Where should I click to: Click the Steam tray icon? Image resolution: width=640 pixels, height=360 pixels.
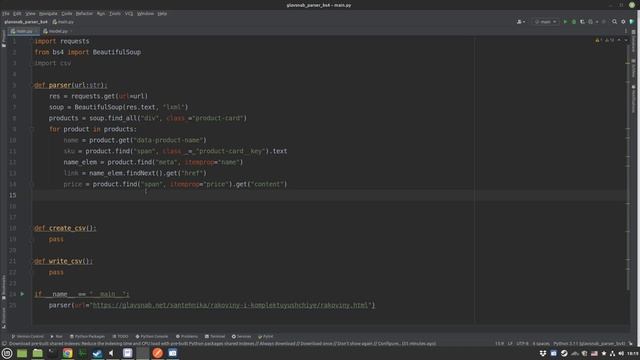(564, 353)
